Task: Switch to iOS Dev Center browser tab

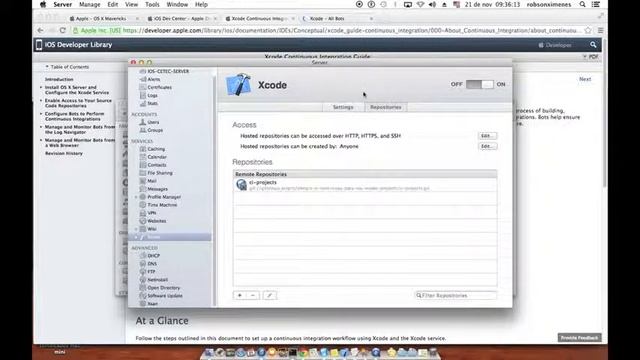Action: pyautogui.click(x=181, y=18)
